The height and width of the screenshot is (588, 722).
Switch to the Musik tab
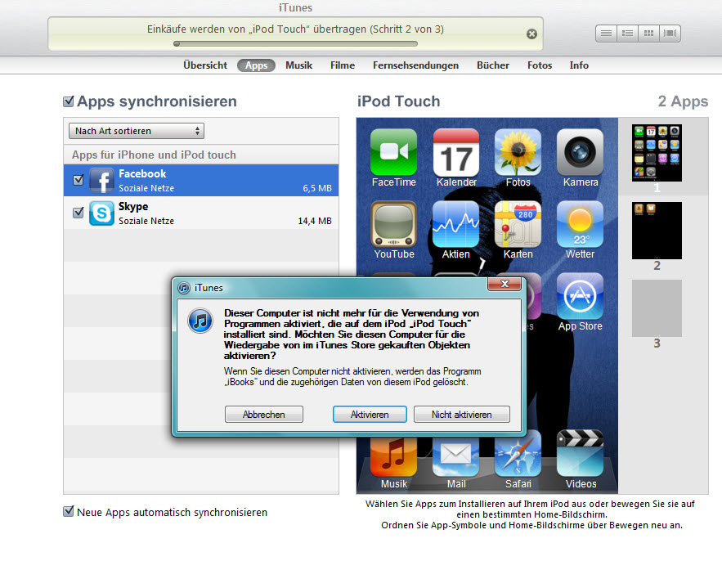pyautogui.click(x=298, y=65)
